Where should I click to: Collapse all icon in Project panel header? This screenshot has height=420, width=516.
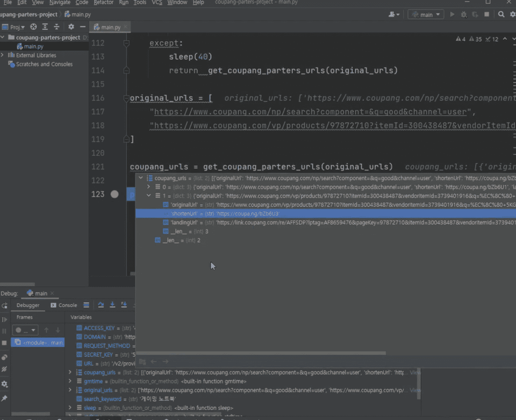click(x=56, y=27)
